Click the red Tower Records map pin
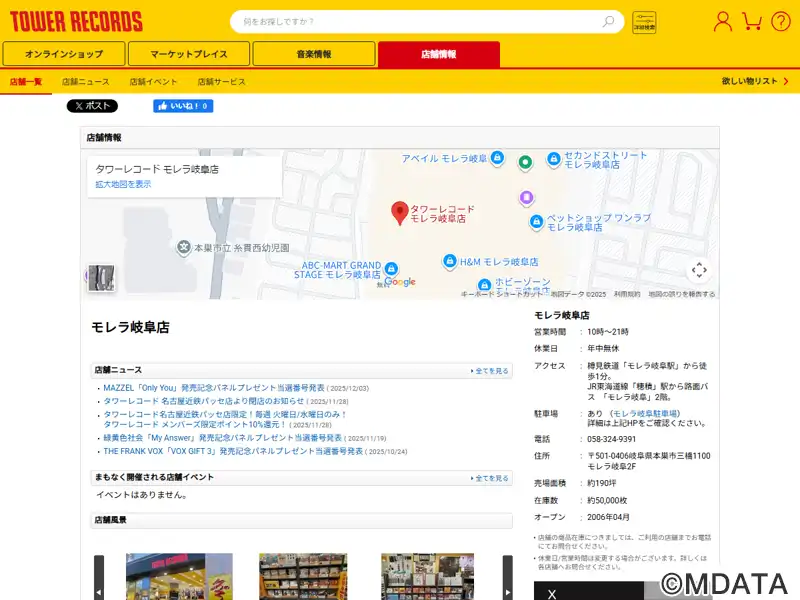Image resolution: width=800 pixels, height=600 pixels. click(399, 213)
